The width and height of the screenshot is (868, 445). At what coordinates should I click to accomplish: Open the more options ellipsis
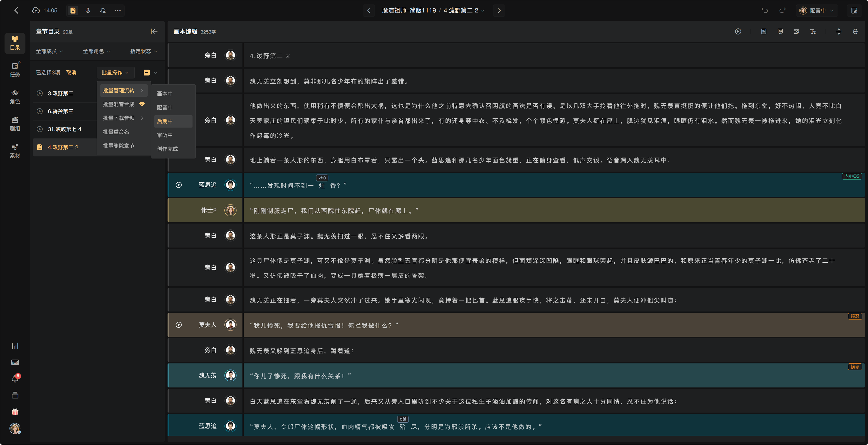pyautogui.click(x=118, y=10)
